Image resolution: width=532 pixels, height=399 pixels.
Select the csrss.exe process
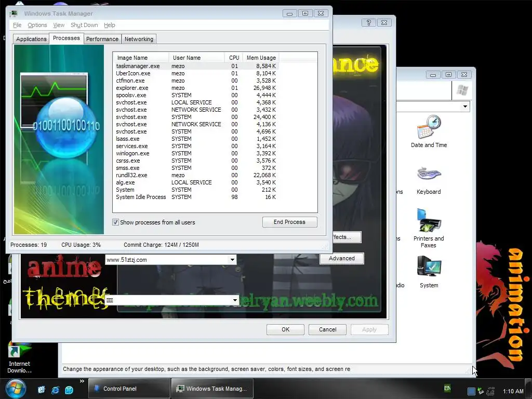point(196,161)
